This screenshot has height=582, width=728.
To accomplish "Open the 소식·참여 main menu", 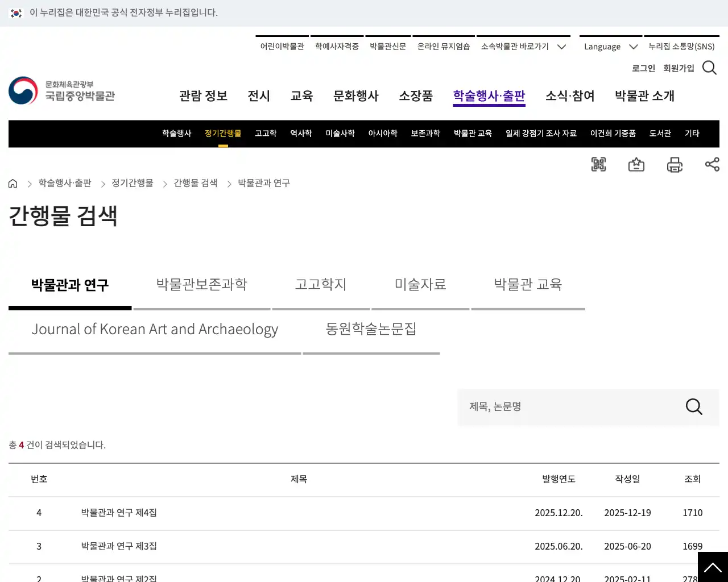I will (x=570, y=96).
